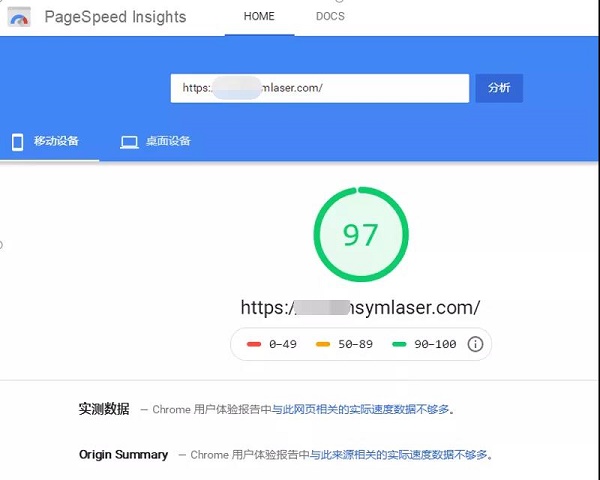Image resolution: width=600 pixels, height=480 pixels.
Task: Click the red 0–49 legend marker
Action: (x=254, y=344)
